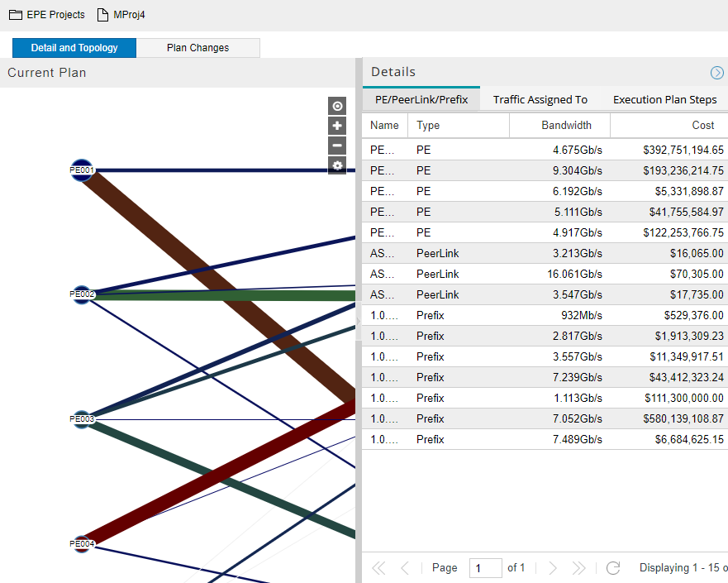The height and width of the screenshot is (583, 728).
Task: Select Prefix row with 3.557Gb/s
Action: click(x=545, y=356)
